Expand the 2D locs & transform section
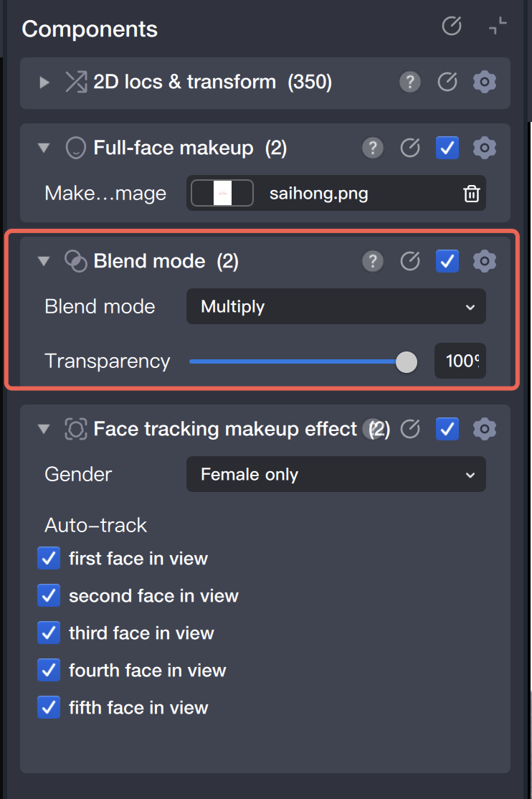 click(44, 82)
